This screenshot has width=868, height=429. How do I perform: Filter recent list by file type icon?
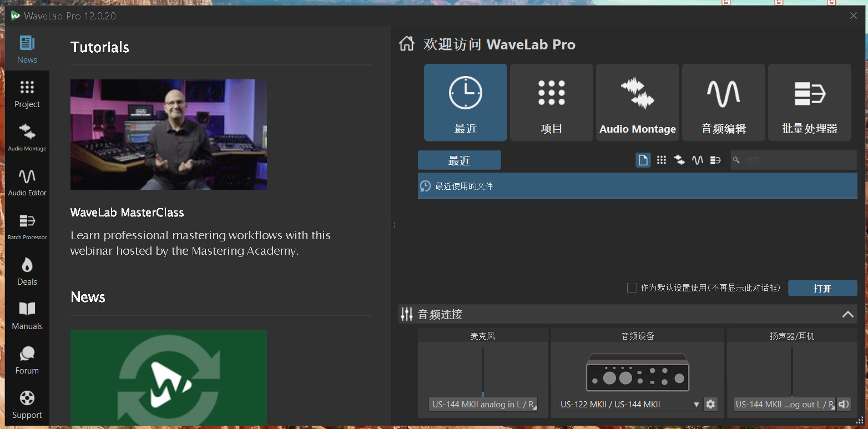pos(643,160)
